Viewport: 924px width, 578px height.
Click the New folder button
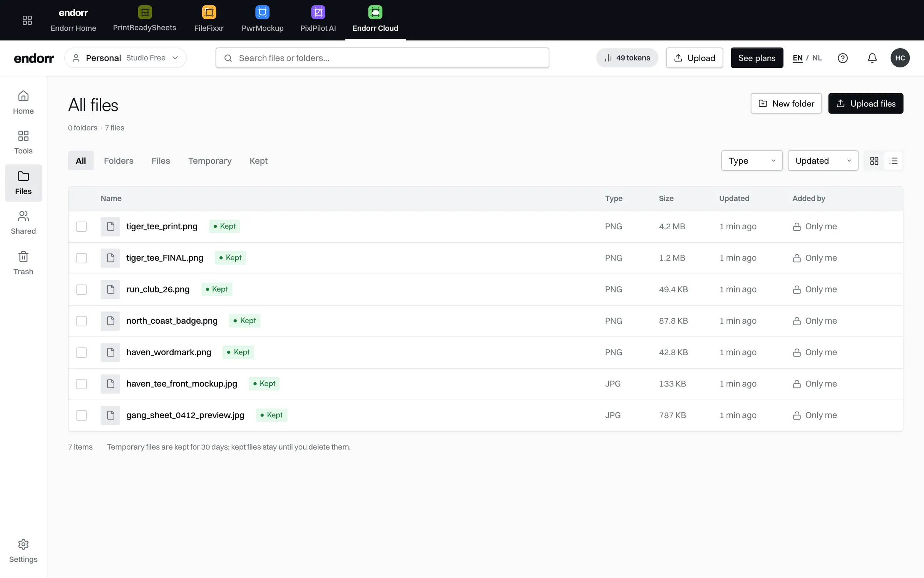click(x=786, y=103)
